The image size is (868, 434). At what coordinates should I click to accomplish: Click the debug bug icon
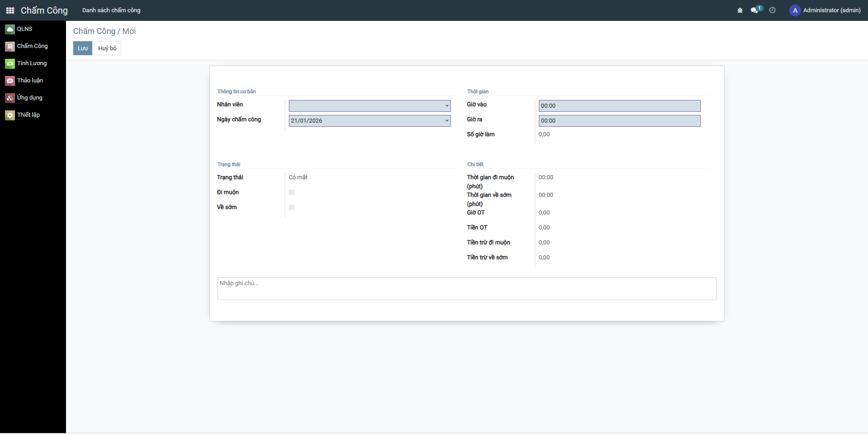[x=740, y=10]
